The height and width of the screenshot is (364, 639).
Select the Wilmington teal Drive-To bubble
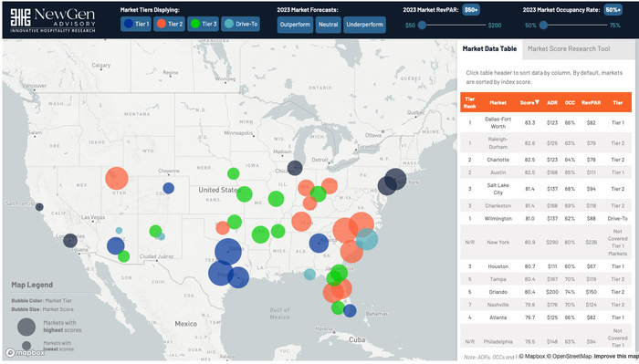pyautogui.click(x=367, y=239)
